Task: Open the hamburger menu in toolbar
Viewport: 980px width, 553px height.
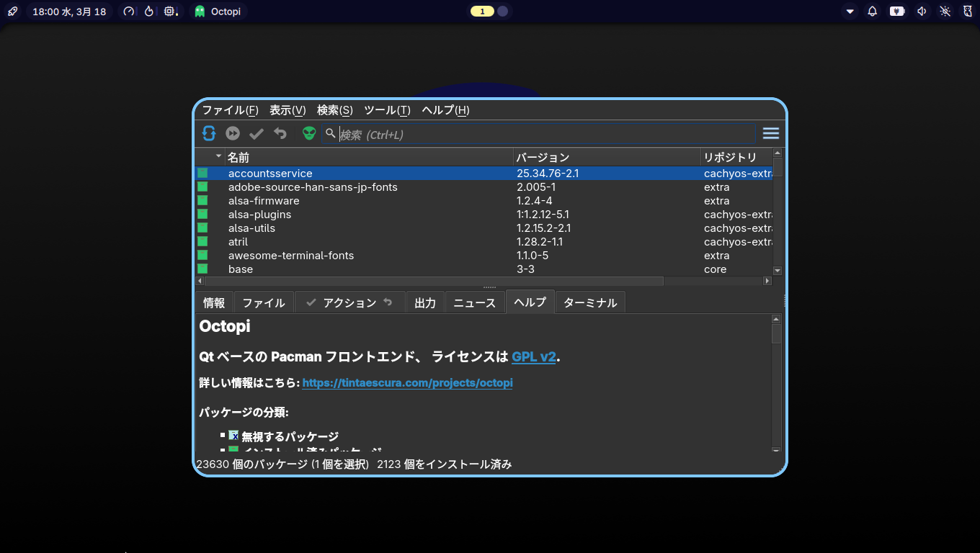Action: coord(771,133)
